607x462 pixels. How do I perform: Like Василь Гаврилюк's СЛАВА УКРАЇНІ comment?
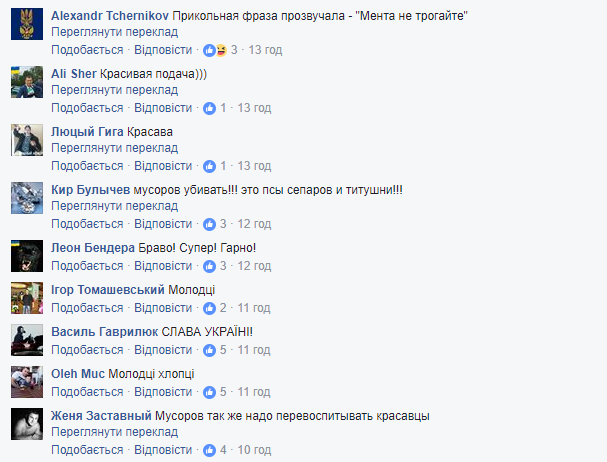87,350
